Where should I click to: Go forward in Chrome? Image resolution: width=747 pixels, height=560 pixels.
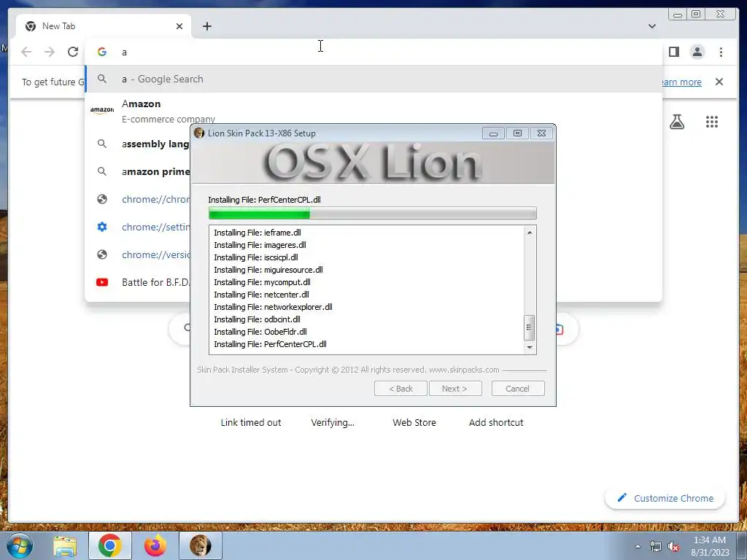coord(50,52)
